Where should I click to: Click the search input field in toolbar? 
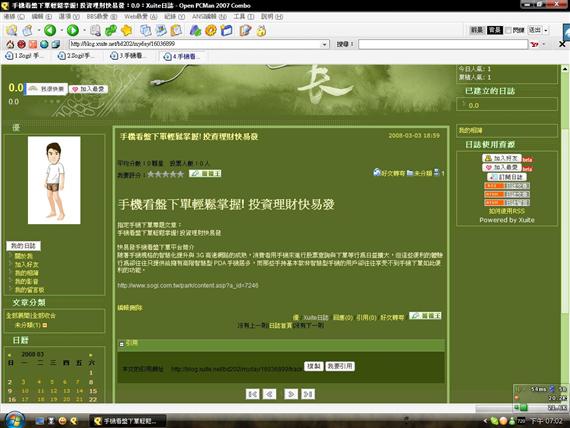click(443, 44)
